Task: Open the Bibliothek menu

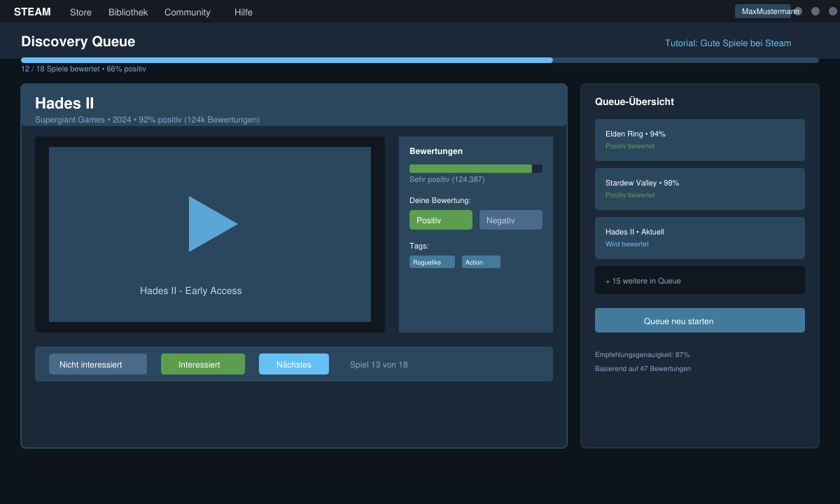Action: click(x=128, y=12)
